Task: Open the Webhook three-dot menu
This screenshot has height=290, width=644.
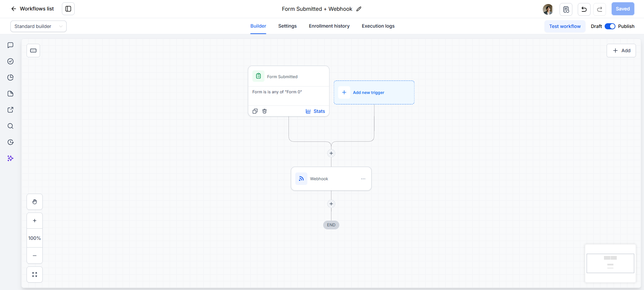Action: coord(363,179)
